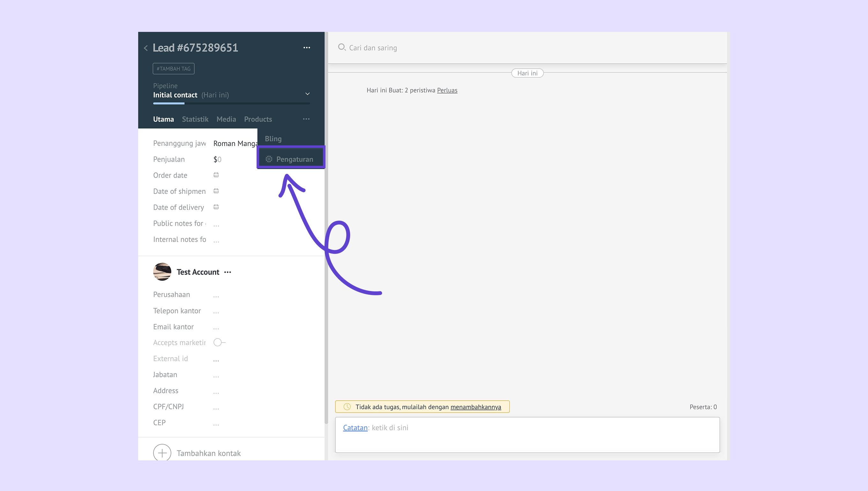Image resolution: width=868 pixels, height=491 pixels.
Task: Open the Date of shipment calendar icon
Action: [x=216, y=191]
